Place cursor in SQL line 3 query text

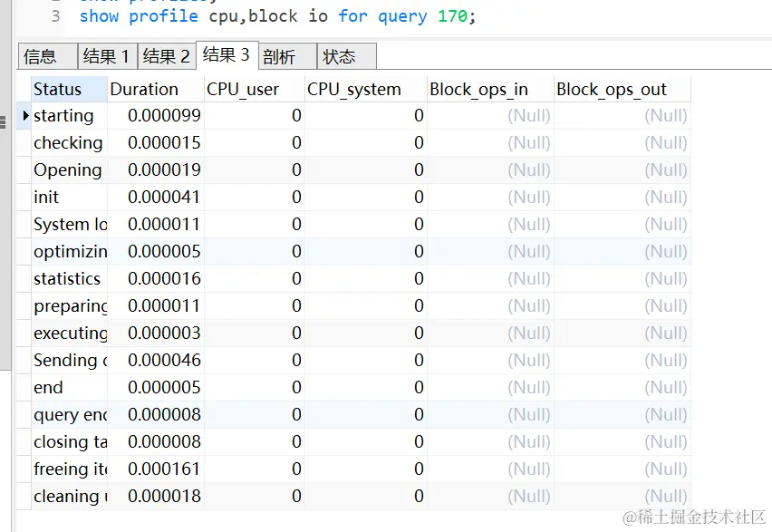click(x=277, y=16)
